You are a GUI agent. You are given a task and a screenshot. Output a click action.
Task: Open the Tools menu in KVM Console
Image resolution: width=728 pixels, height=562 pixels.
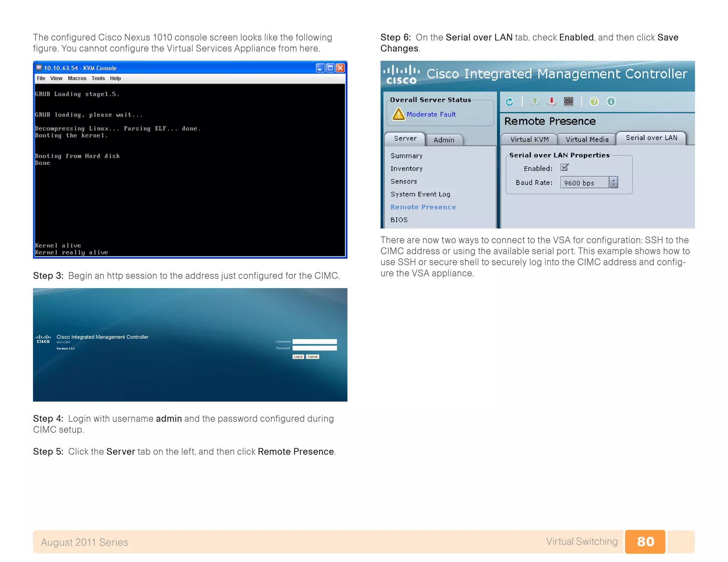point(98,79)
